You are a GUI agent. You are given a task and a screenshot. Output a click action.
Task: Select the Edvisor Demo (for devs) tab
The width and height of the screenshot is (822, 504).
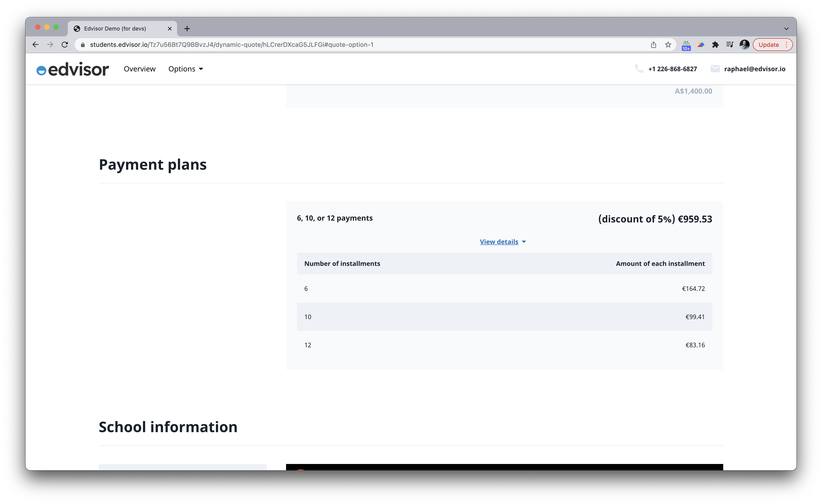(x=122, y=29)
